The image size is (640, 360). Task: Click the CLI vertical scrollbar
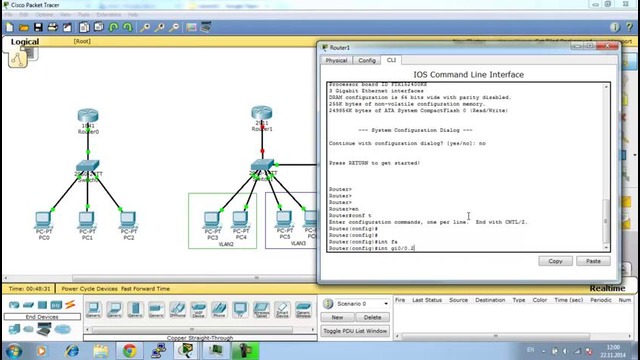pos(606,167)
